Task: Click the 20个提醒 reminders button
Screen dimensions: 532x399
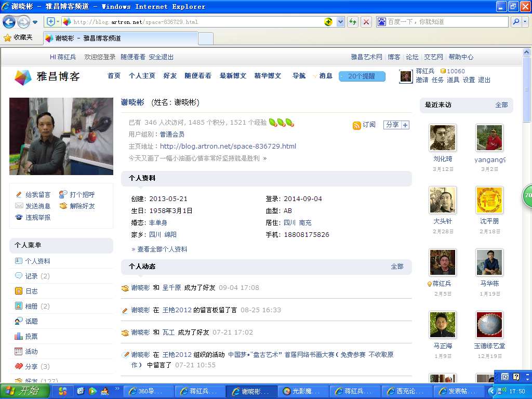Action: coord(362,76)
